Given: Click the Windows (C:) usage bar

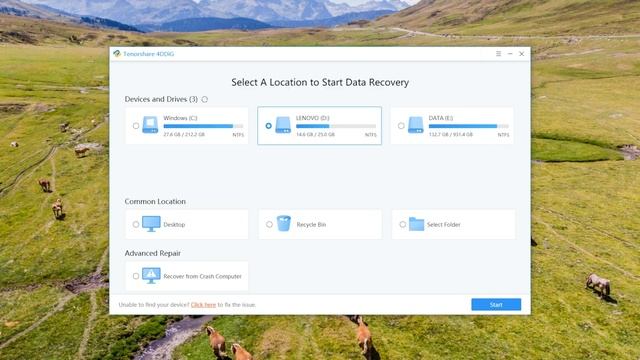Looking at the screenshot, I should pyautogui.click(x=203, y=126).
